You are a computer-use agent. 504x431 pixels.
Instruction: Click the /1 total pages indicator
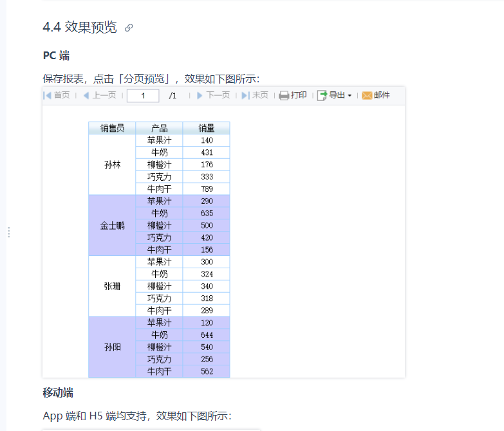pos(173,96)
